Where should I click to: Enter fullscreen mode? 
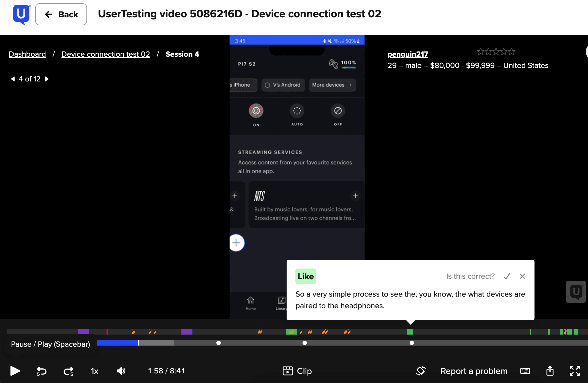coord(575,371)
